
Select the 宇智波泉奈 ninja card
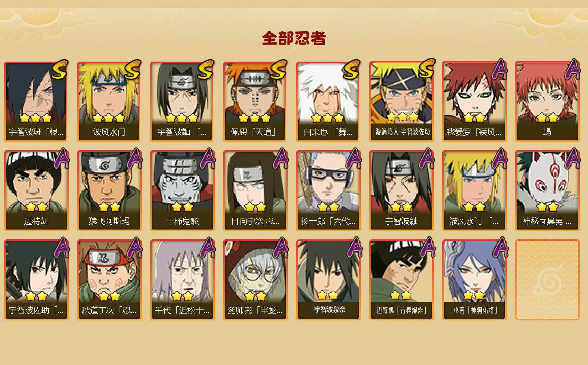click(328, 280)
